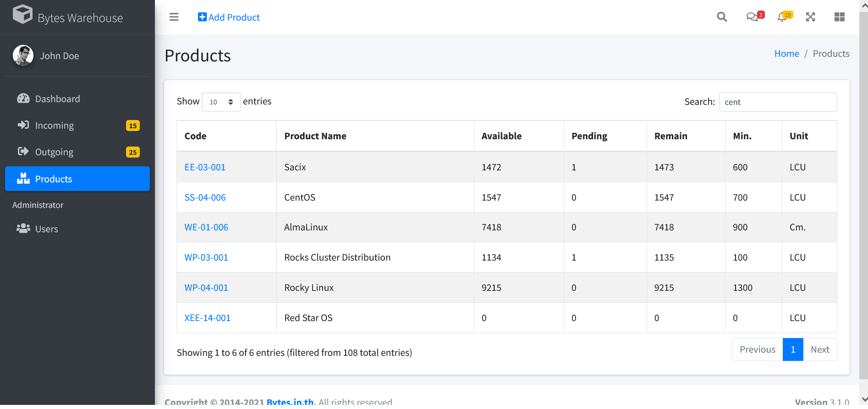Open the Incoming menu item
Viewport: 868px width, 409px height.
click(x=77, y=125)
